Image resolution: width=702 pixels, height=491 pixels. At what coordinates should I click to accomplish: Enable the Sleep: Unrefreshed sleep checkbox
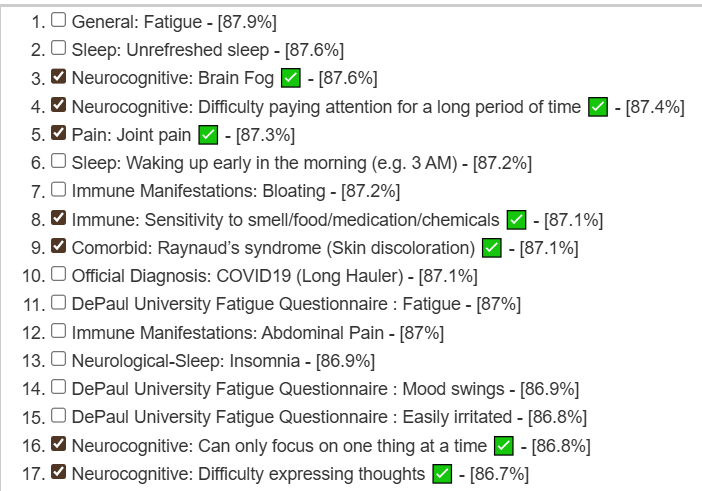[59, 48]
